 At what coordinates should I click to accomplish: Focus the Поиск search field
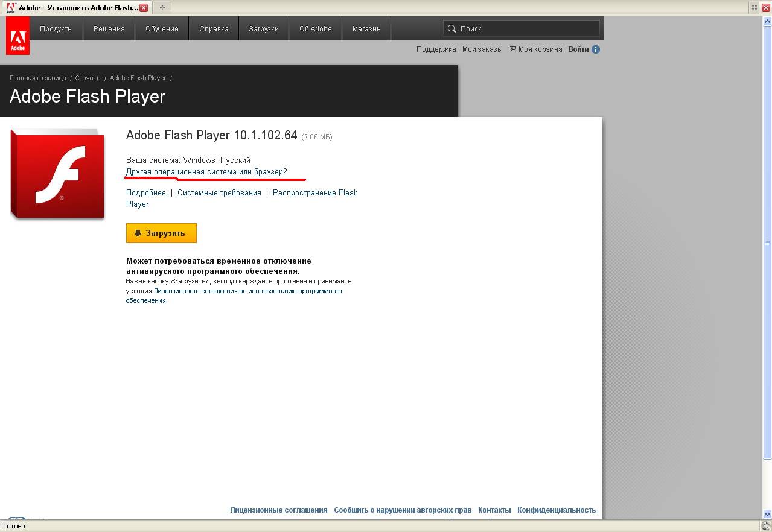[x=522, y=28]
